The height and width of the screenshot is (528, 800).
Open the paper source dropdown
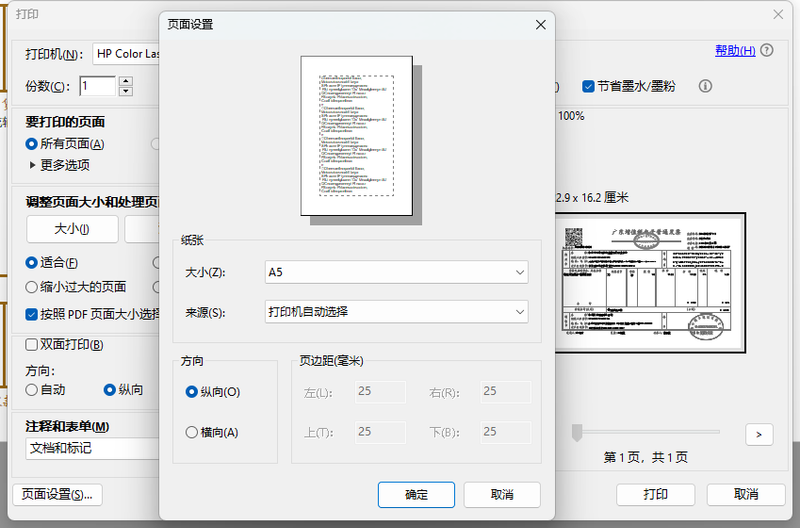click(396, 312)
